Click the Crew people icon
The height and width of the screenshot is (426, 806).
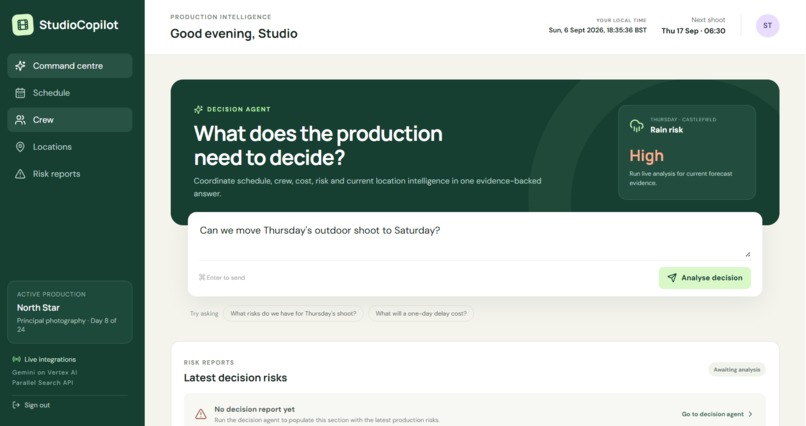(20, 120)
